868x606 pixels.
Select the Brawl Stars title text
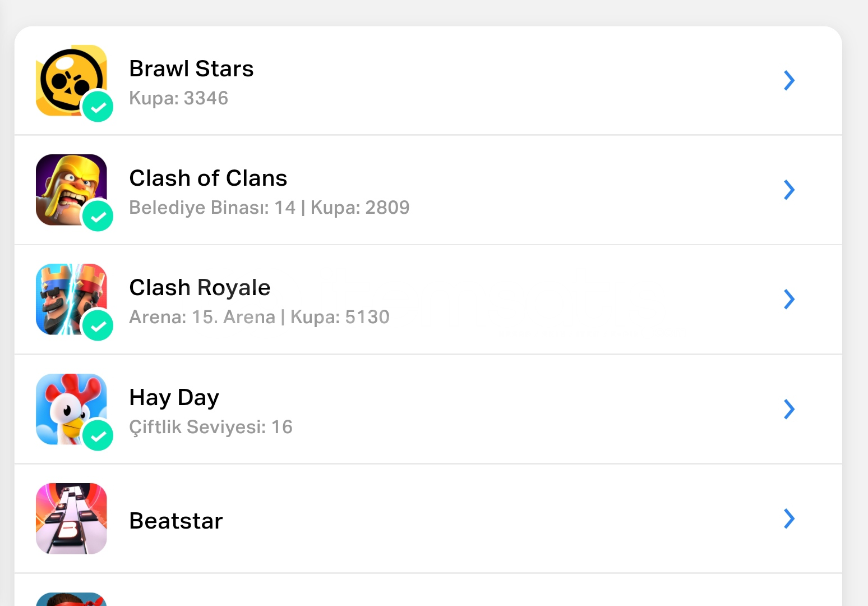(x=191, y=68)
